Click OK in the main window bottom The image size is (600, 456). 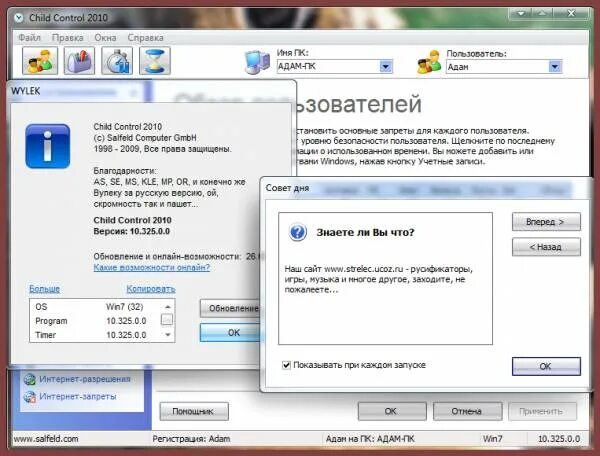(x=392, y=411)
